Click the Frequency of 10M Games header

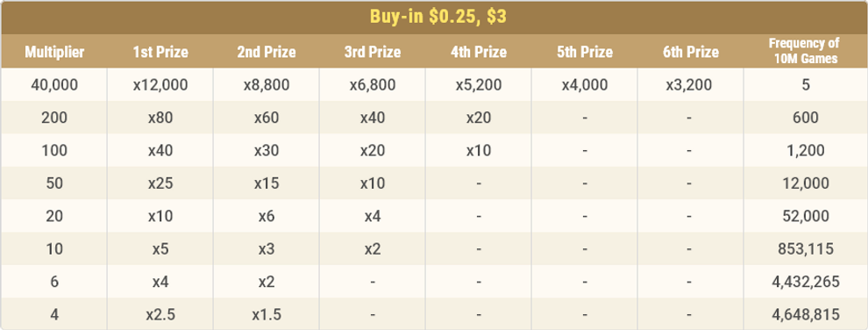pyautogui.click(x=806, y=51)
